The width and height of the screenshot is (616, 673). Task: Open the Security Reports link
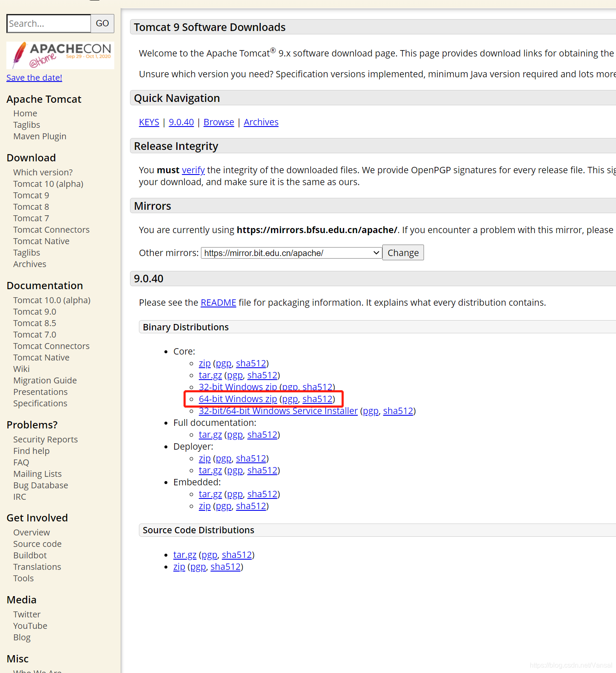[x=45, y=439]
